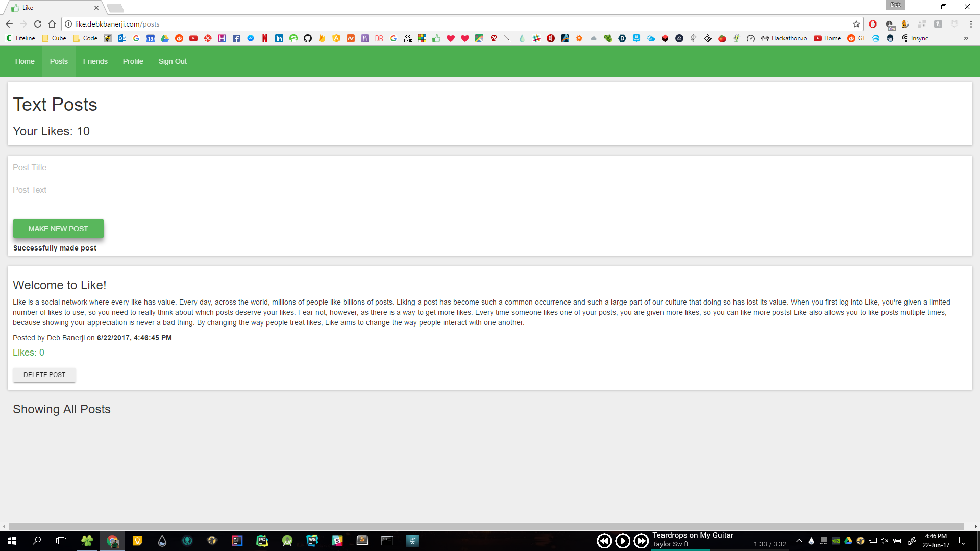Skip to next track in media player
This screenshot has height=551, width=980.
[641, 541]
